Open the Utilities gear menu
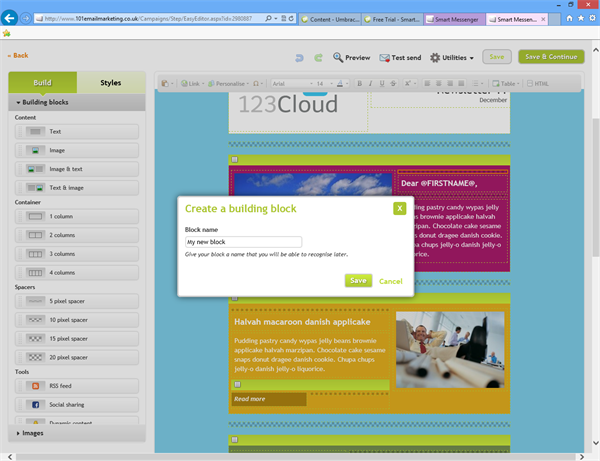The height and width of the screenshot is (461, 600). 452,57
